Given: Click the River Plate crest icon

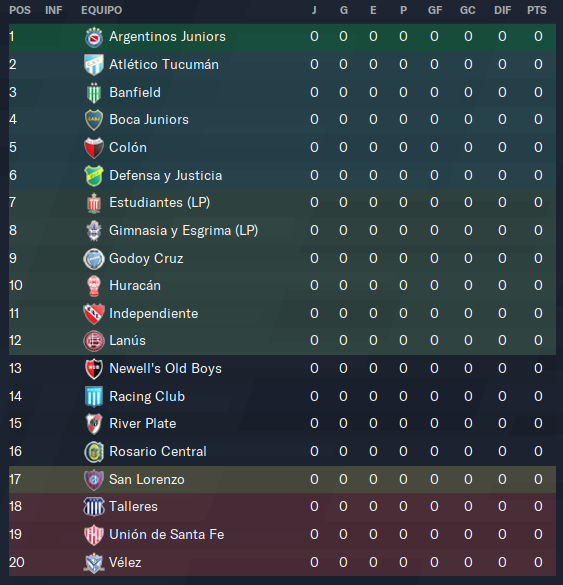Looking at the screenshot, I should pos(94,424).
